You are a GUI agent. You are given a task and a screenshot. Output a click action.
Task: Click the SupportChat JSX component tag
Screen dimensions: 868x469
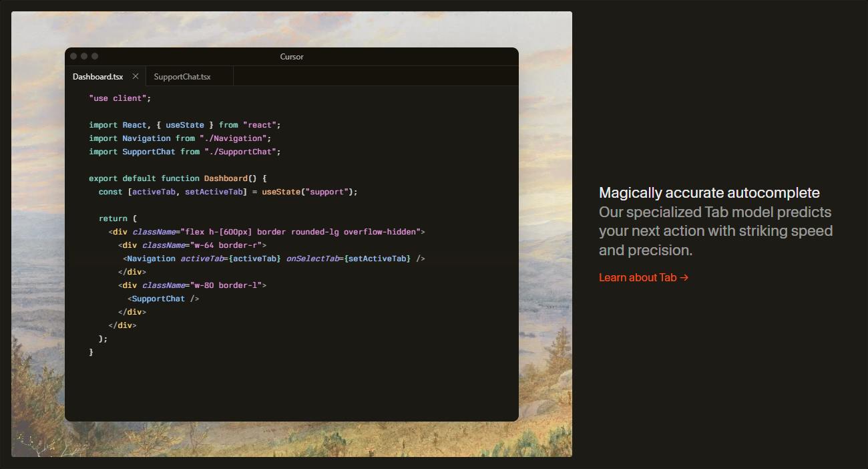tap(158, 298)
